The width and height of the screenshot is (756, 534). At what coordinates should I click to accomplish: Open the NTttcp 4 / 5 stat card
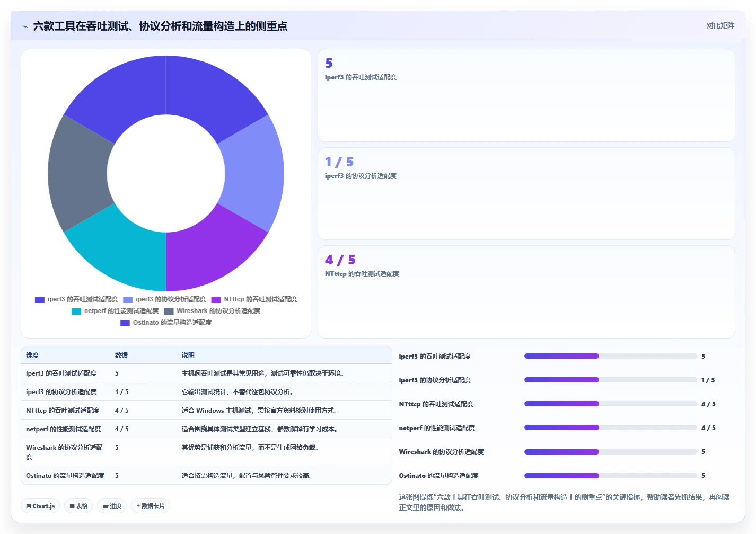[526, 291]
